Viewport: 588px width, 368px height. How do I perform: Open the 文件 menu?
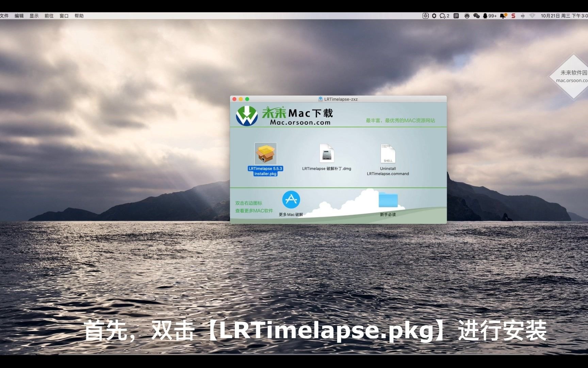click(x=4, y=16)
